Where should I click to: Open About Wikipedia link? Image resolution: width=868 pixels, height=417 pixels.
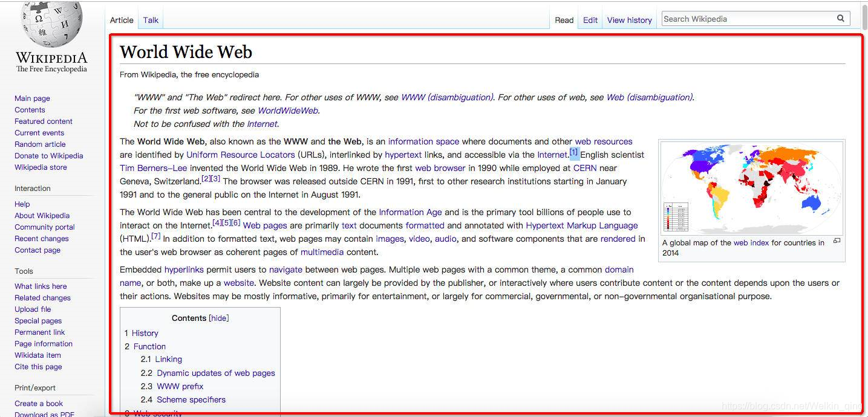point(42,216)
